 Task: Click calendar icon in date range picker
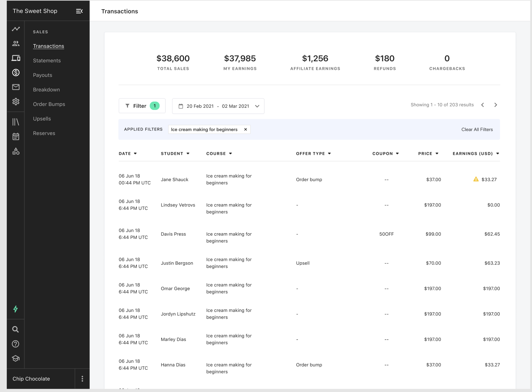pyautogui.click(x=181, y=106)
